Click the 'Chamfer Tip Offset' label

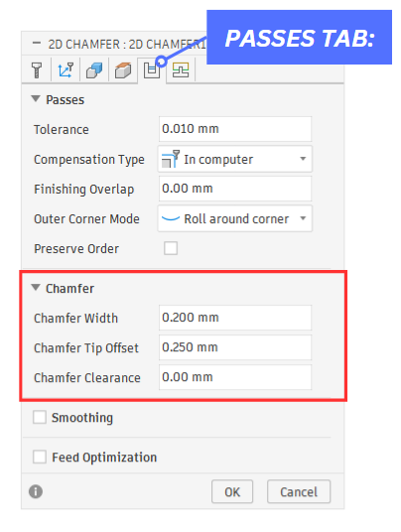(x=86, y=348)
